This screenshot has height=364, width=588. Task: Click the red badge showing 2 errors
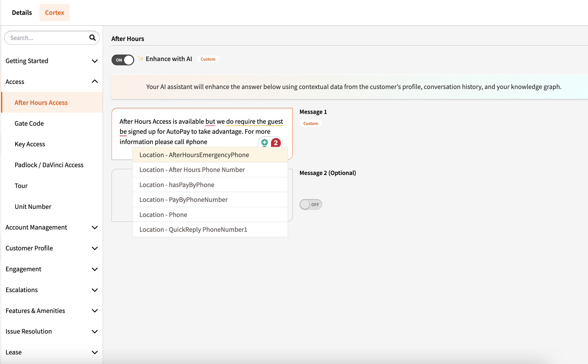click(x=276, y=143)
